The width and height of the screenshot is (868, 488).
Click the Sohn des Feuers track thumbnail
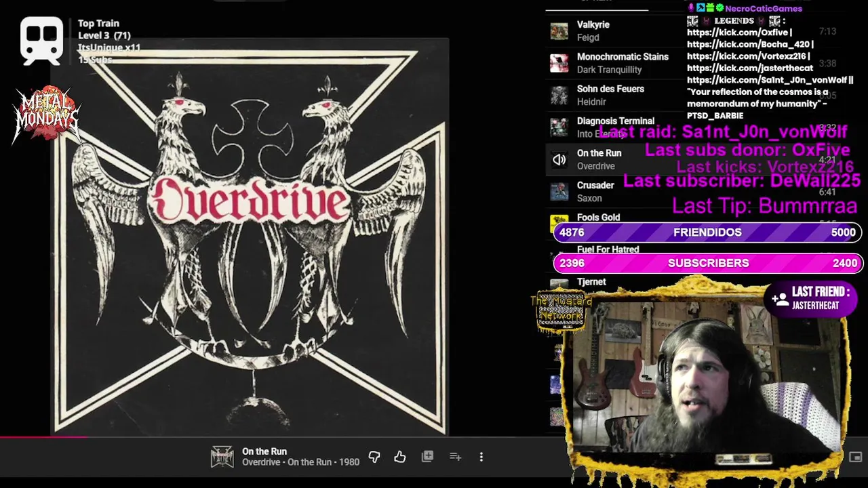(x=559, y=96)
